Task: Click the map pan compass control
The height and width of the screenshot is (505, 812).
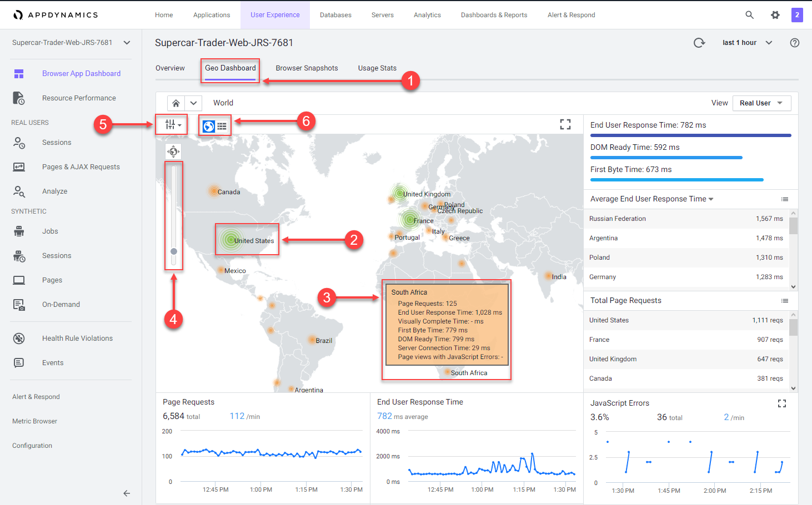Action: [173, 151]
